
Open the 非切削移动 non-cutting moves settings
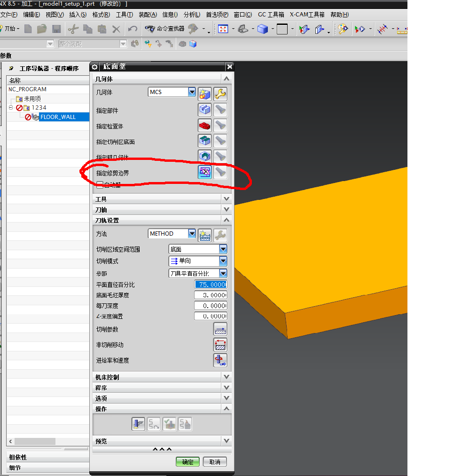click(x=220, y=345)
